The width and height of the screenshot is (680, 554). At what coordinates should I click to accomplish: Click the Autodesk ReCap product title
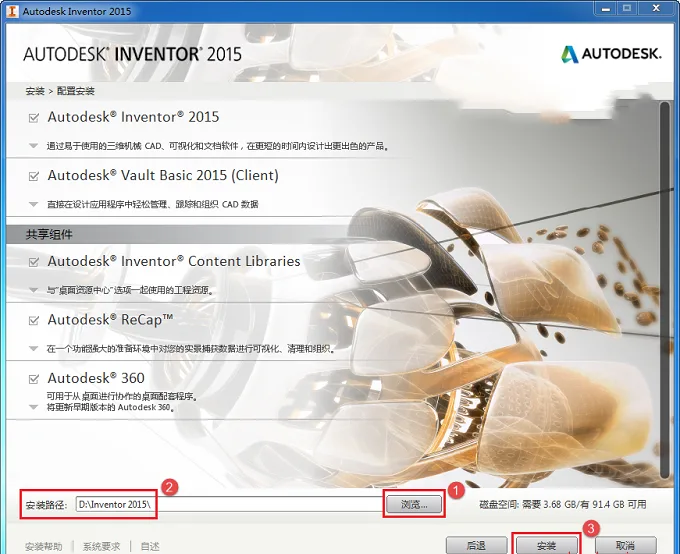[x=110, y=320]
